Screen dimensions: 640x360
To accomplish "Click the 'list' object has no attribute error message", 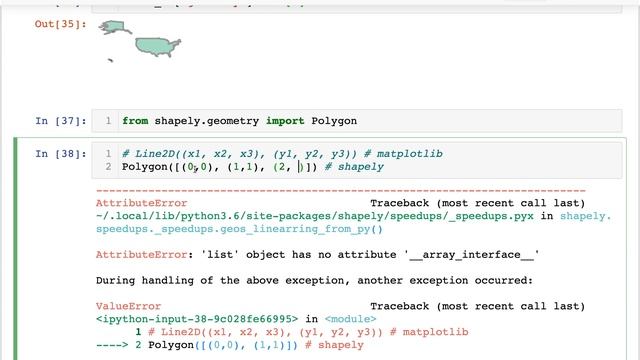I will pos(318,255).
